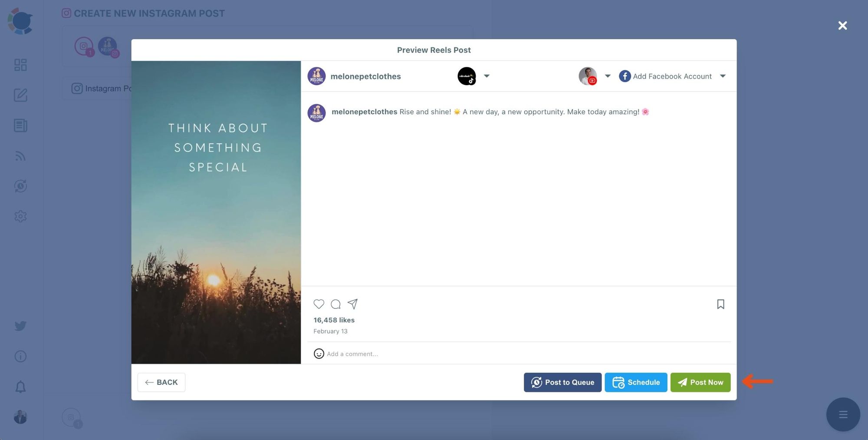Viewport: 868px width, 440px height.
Task: Open the settings gear in sidebar
Action: pos(20,216)
